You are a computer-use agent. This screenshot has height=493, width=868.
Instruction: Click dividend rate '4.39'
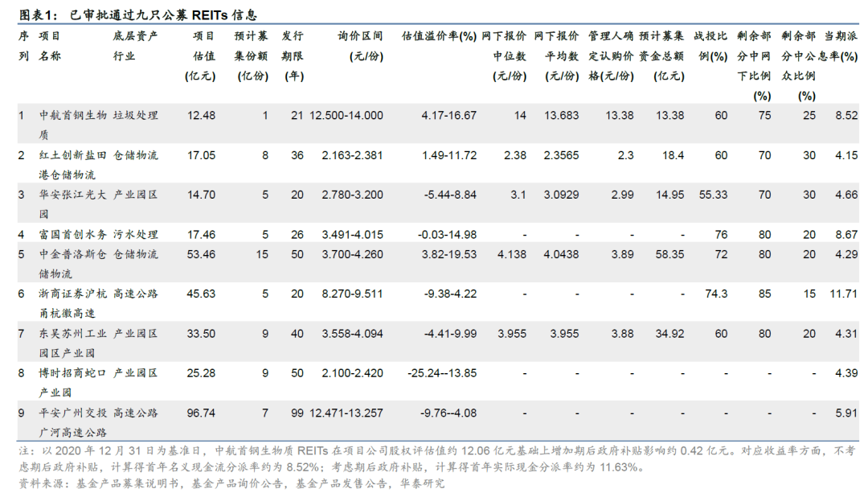click(x=846, y=373)
